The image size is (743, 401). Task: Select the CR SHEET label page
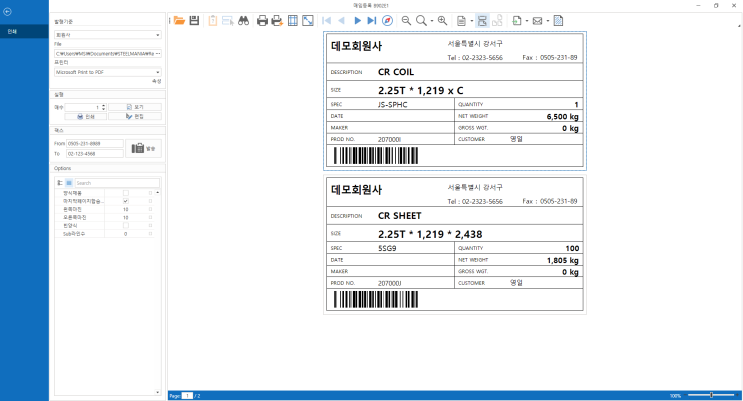coord(455,245)
